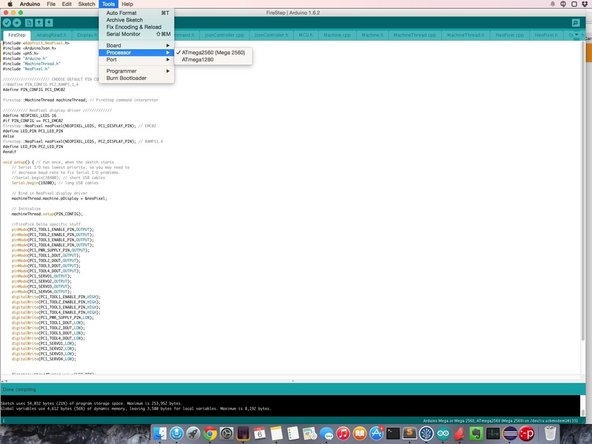Switch to the NeoPixel.cpp tab
592x444 pixels.
tap(509, 35)
